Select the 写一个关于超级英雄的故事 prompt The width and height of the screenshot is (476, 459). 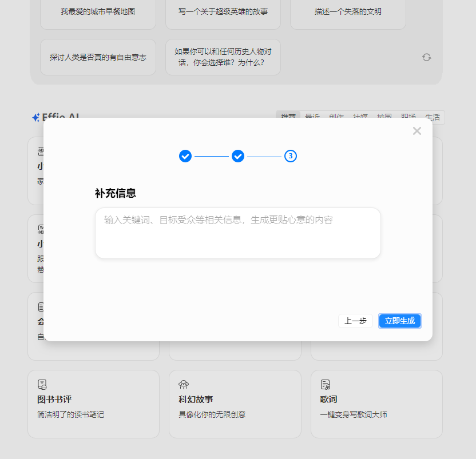click(223, 14)
